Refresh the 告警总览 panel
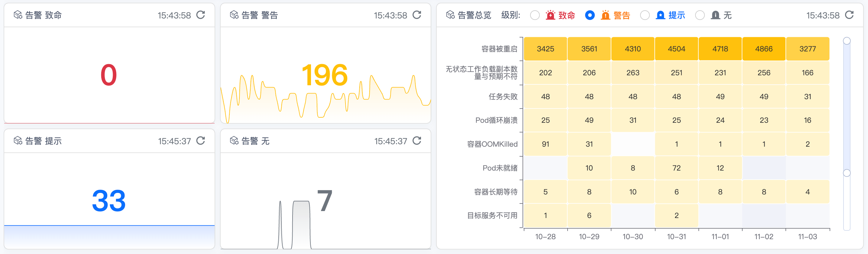868x254 pixels. (849, 15)
